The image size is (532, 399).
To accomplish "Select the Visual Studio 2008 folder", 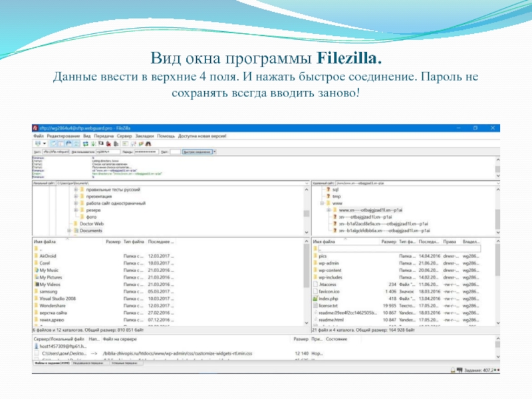I will [57, 299].
